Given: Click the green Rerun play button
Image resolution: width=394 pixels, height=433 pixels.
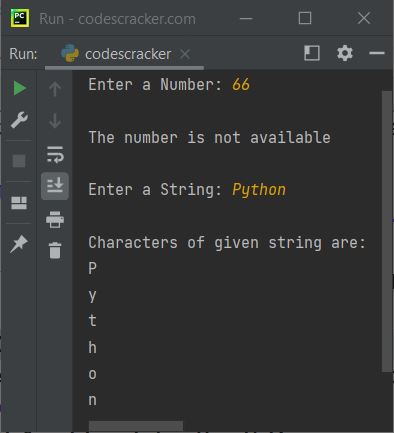Looking at the screenshot, I should coord(19,88).
